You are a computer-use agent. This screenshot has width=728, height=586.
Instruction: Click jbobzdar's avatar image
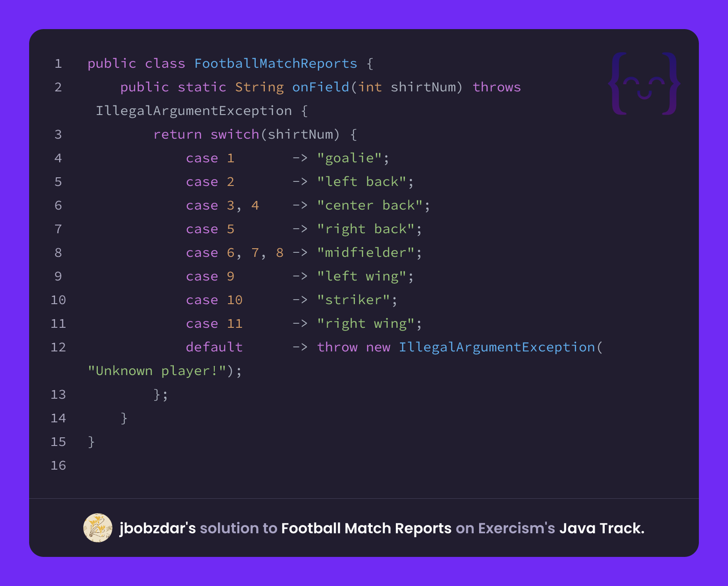tap(98, 528)
